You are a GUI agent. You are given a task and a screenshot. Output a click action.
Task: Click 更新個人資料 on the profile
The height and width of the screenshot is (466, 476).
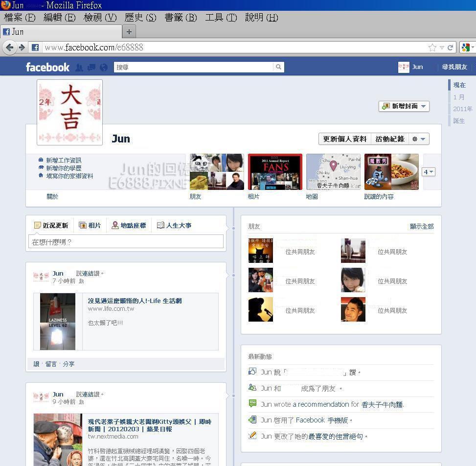[344, 139]
